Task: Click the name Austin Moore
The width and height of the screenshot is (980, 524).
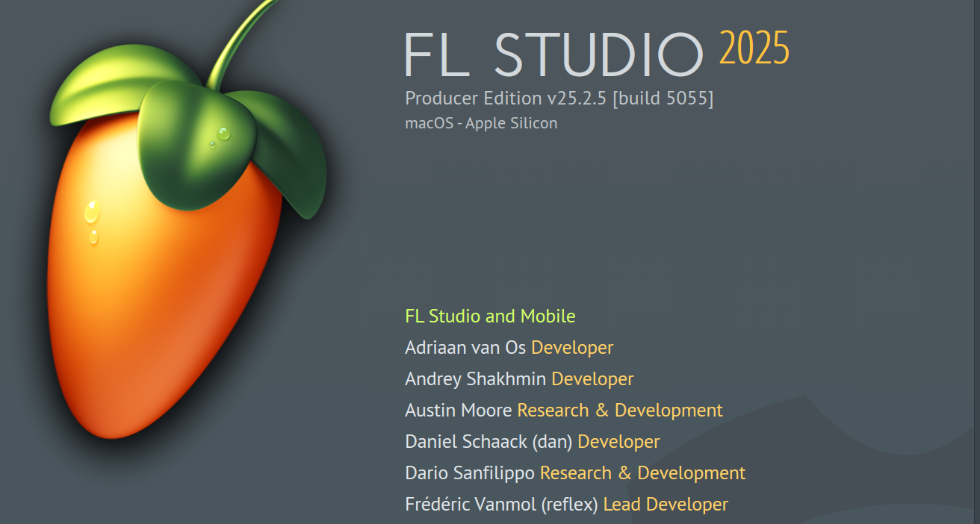Action: [459, 411]
